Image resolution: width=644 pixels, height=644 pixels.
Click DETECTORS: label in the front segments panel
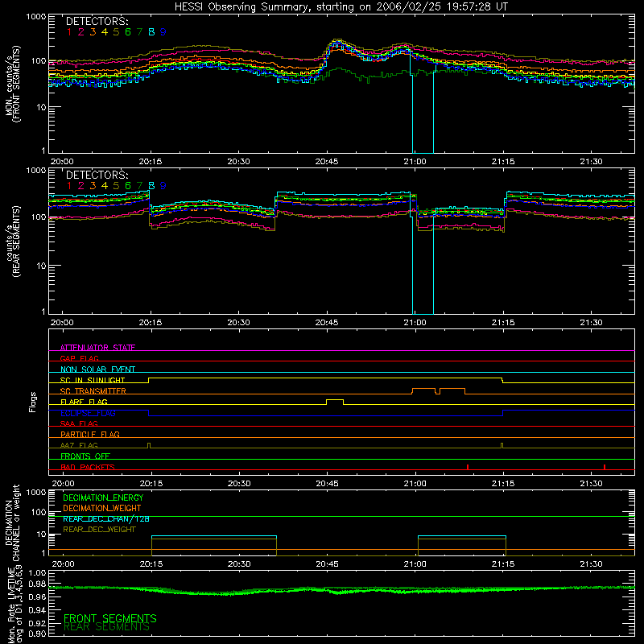coord(97,22)
